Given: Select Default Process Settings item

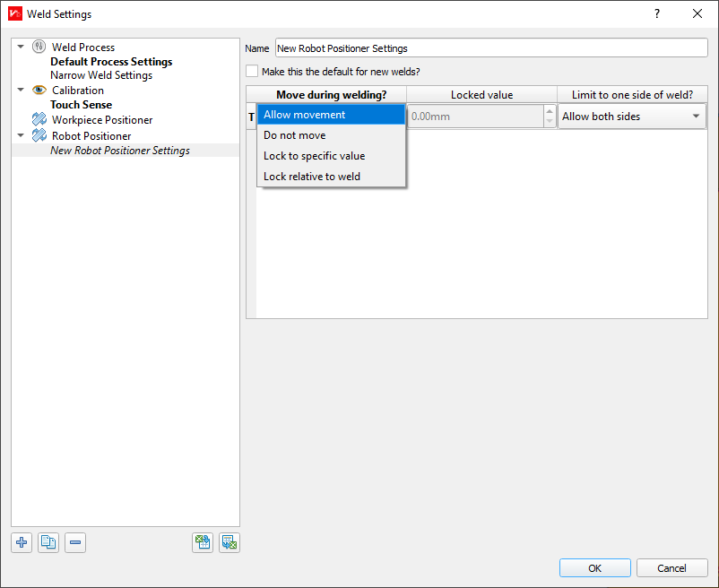Looking at the screenshot, I should [x=111, y=62].
